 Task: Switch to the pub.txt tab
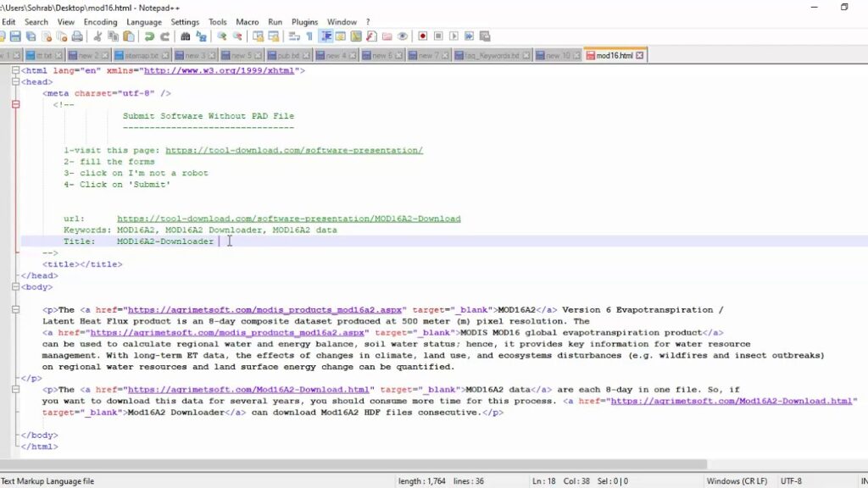click(x=288, y=55)
